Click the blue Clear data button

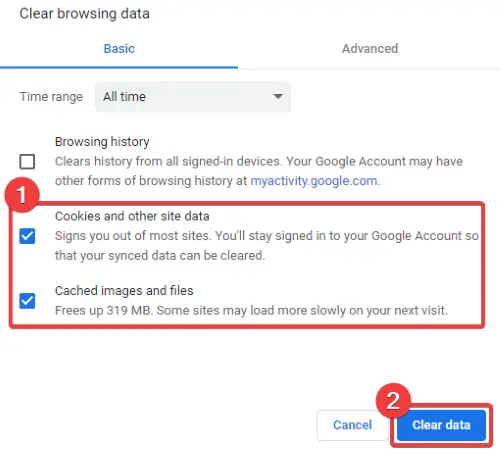[441, 425]
